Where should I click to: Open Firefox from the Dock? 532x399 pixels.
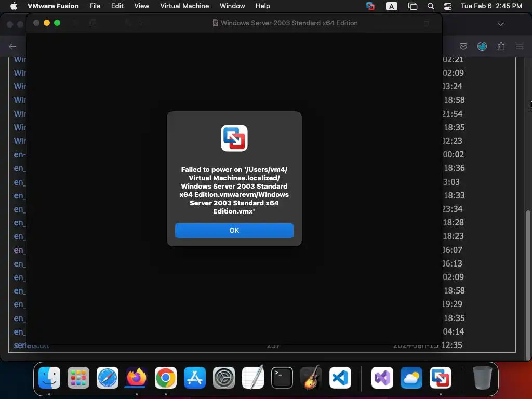point(137,378)
